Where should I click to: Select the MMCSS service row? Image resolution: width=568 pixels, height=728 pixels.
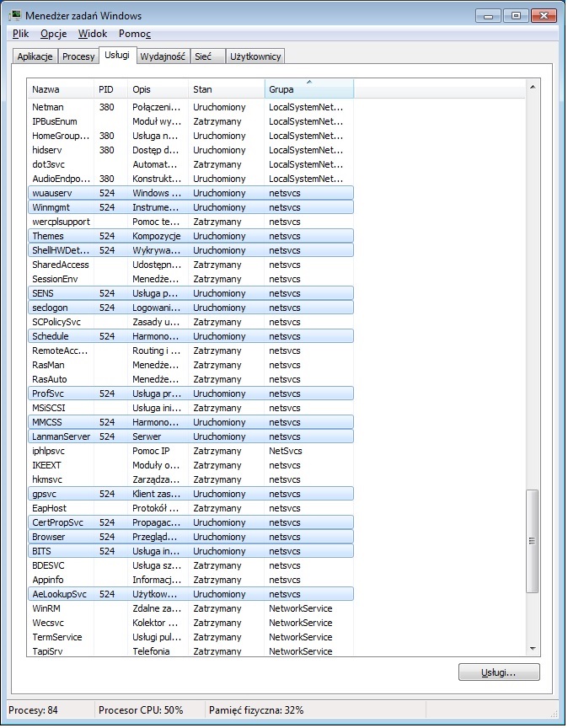point(190,422)
